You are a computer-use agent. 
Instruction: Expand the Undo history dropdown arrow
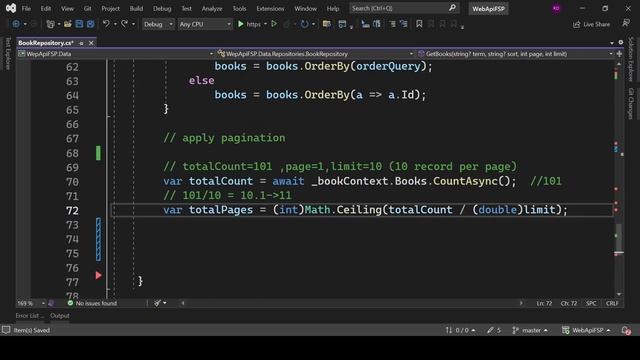[x=115, y=24]
